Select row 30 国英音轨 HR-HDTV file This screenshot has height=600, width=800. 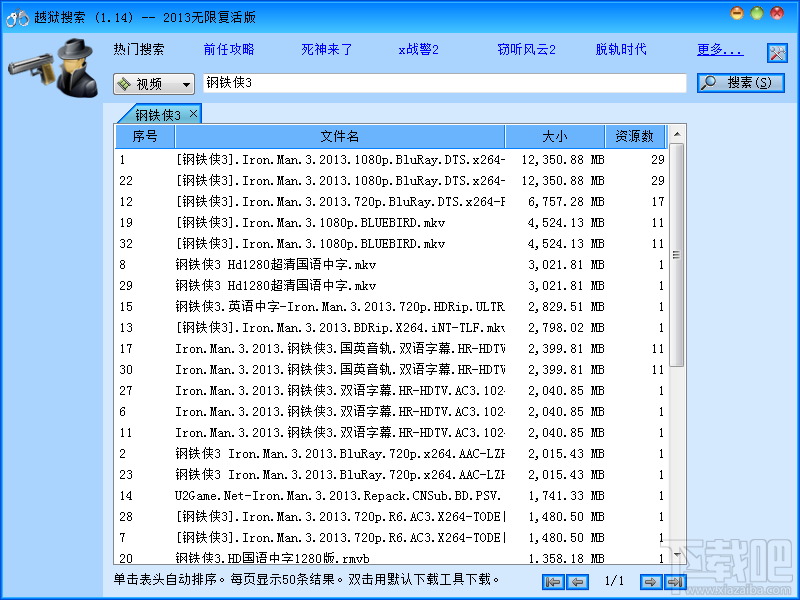(392, 369)
